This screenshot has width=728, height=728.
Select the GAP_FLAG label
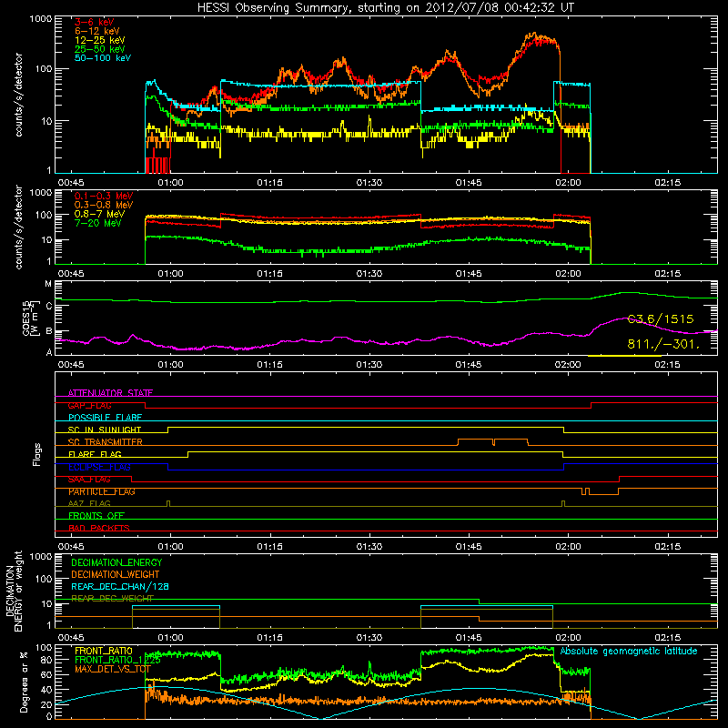pyautogui.click(x=89, y=405)
